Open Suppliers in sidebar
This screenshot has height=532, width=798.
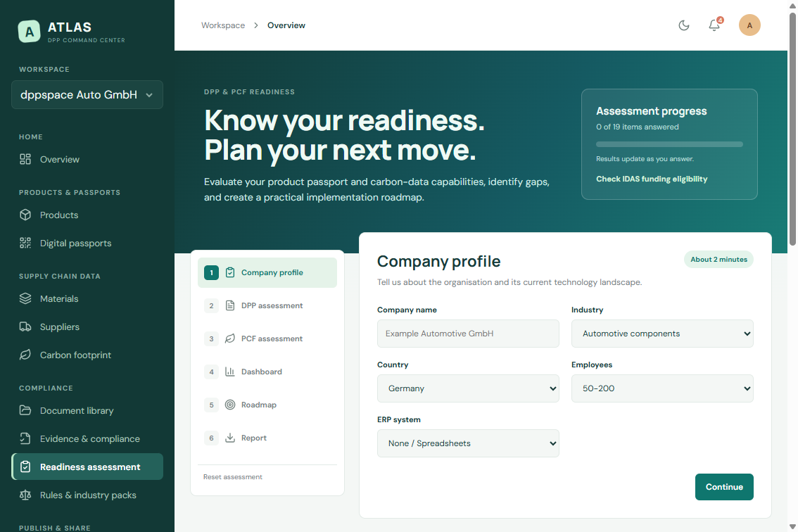pos(87,327)
